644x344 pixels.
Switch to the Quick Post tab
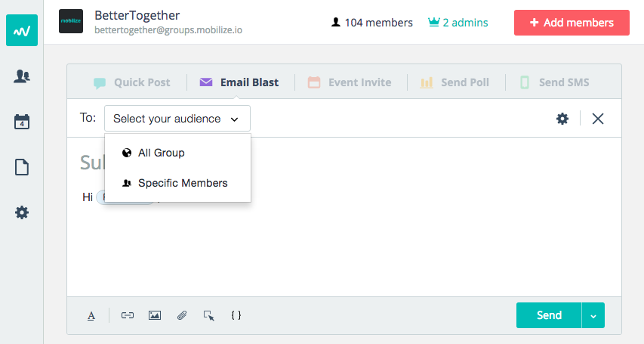[x=132, y=82]
